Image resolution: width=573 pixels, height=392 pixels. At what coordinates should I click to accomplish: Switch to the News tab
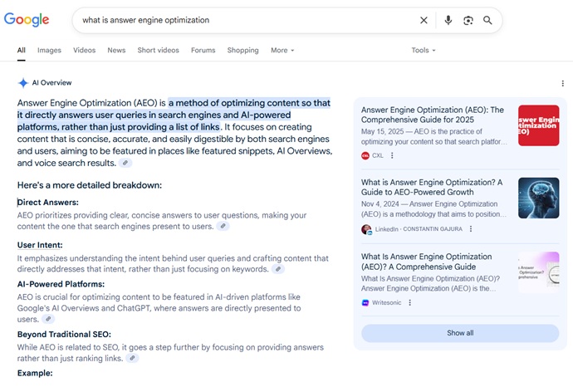[116, 51]
